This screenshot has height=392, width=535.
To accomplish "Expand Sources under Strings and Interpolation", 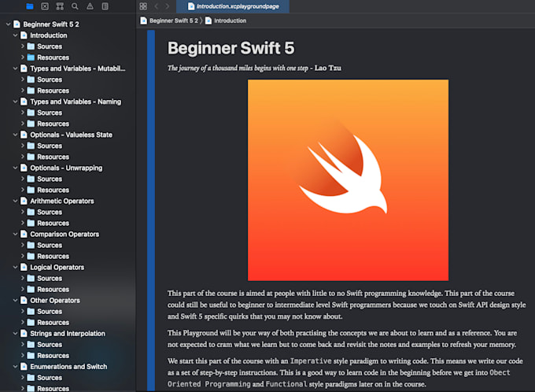I will click(x=23, y=344).
